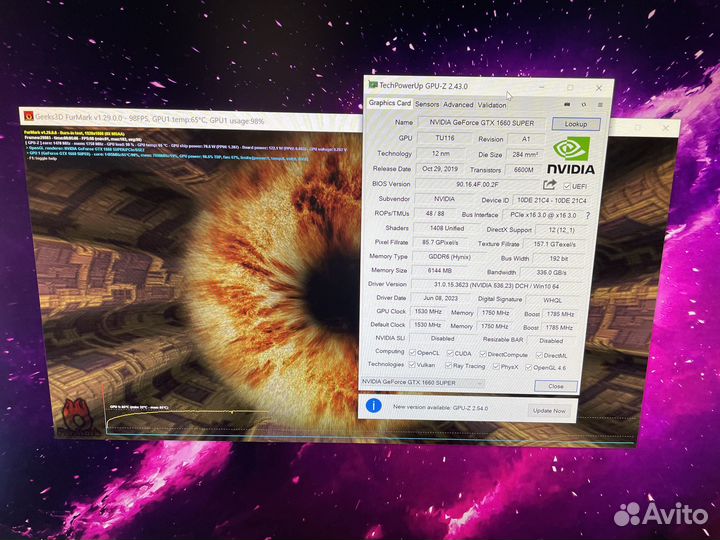Click the FurMark title bar flame icon

29,116
